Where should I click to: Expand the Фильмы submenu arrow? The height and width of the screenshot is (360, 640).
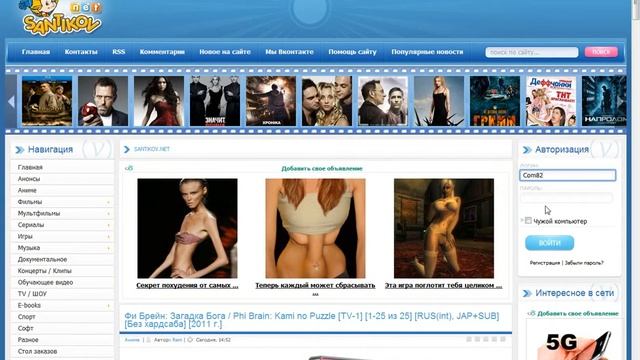(x=109, y=202)
